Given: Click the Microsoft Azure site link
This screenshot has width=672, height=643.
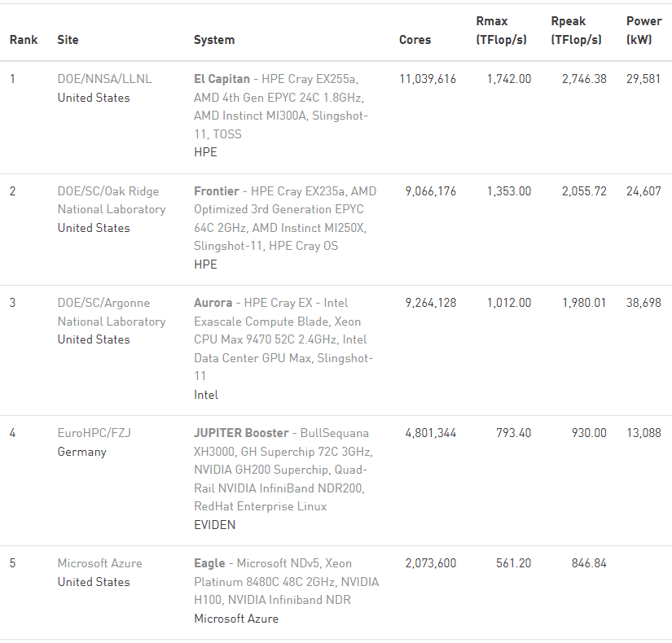Looking at the screenshot, I should [99, 563].
